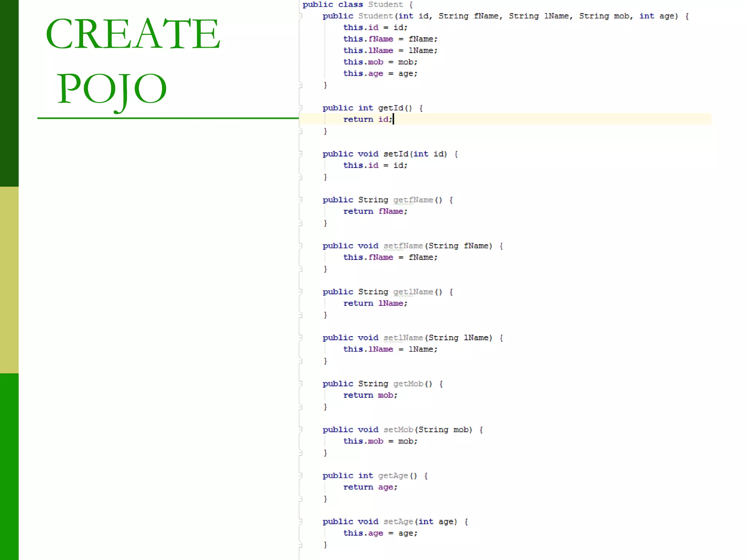Collapse the setlName method fold marker

300,338
